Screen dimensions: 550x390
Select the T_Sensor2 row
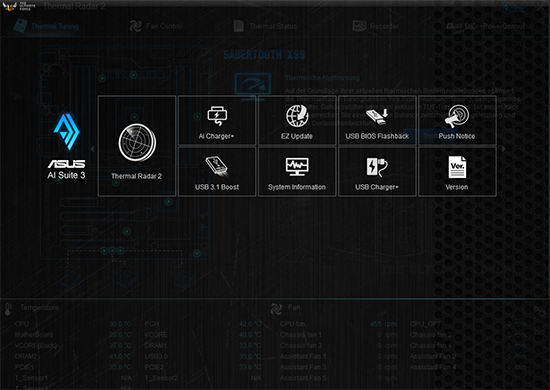tap(203, 378)
